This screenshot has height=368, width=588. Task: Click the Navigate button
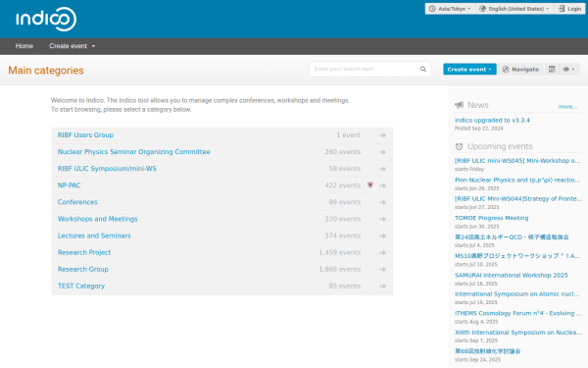click(520, 69)
